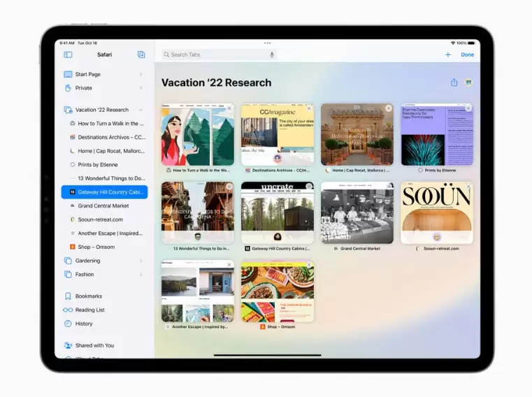Tap the Private hand icon in the sidebar
The image size is (532, 397).
(x=68, y=88)
